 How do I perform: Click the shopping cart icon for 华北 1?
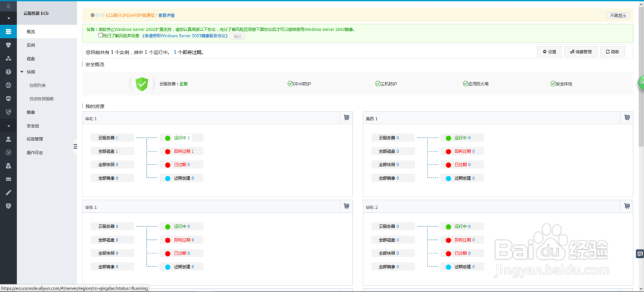[x=346, y=117]
